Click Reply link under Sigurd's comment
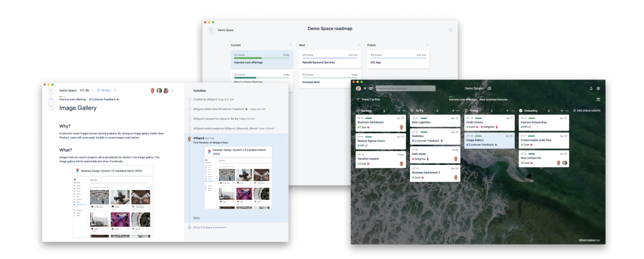 tap(196, 218)
